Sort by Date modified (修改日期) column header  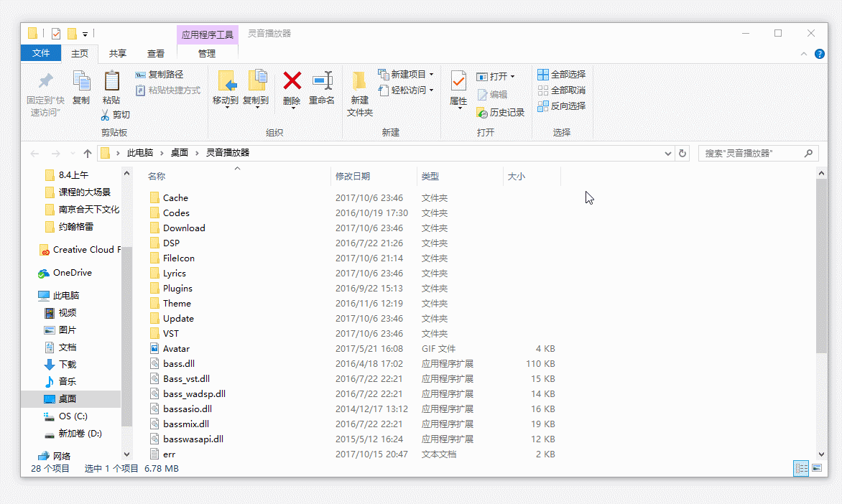[374, 176]
